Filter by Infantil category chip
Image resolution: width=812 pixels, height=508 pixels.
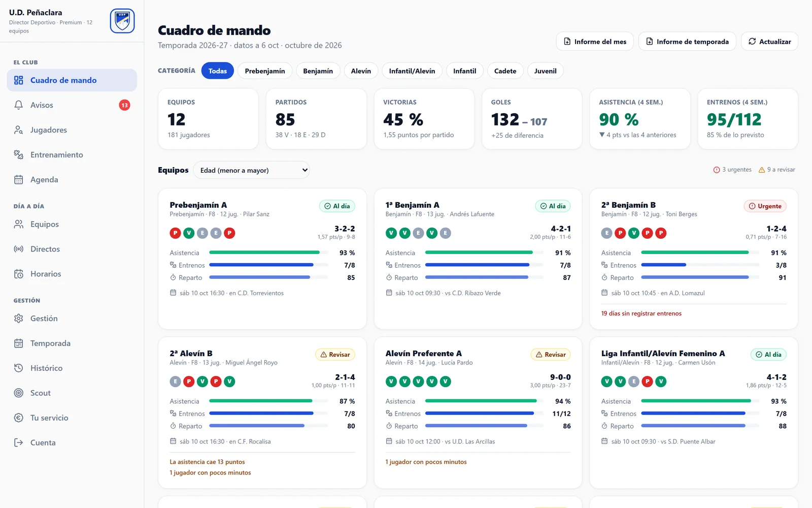[x=465, y=71]
